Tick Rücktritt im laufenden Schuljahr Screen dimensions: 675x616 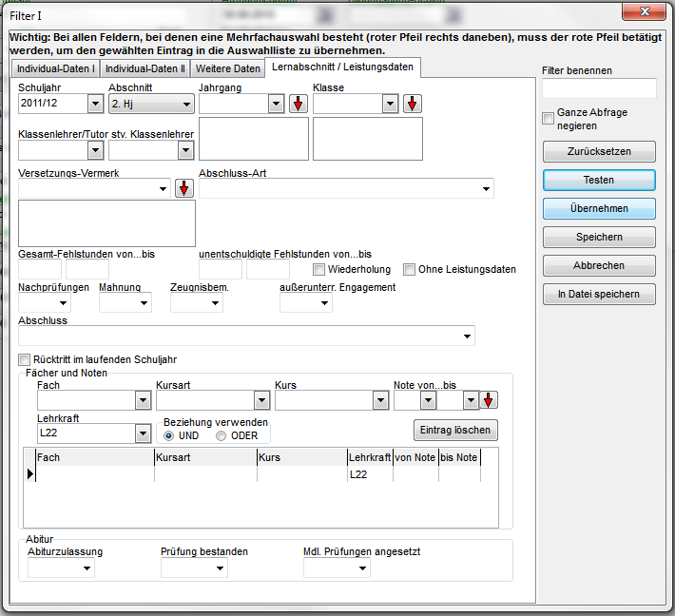25,359
